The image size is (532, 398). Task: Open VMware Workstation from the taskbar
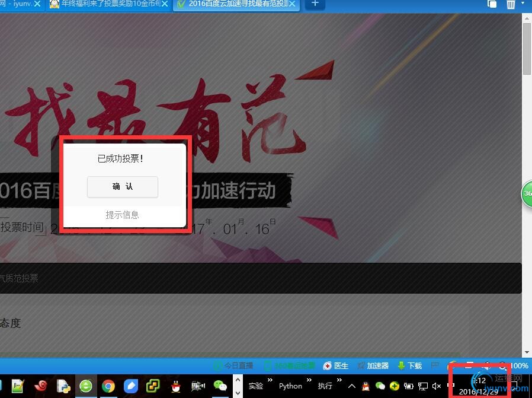pyautogui.click(x=152, y=386)
